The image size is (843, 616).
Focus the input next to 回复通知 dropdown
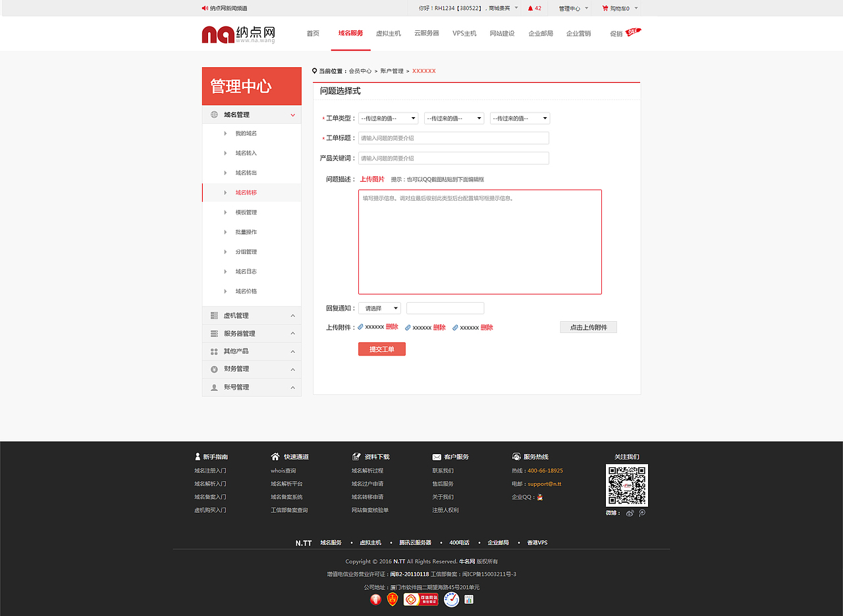[445, 308]
